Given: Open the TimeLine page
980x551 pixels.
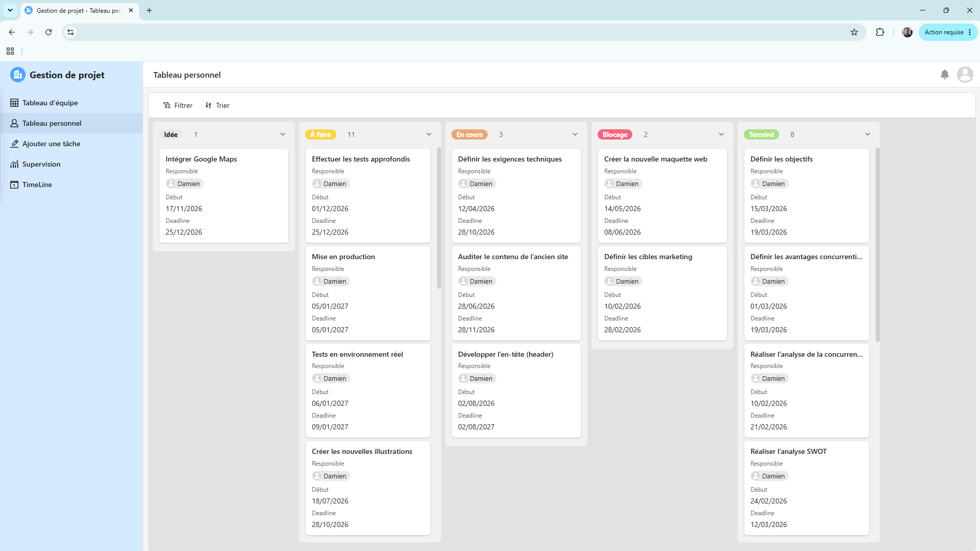Looking at the screenshot, I should pyautogui.click(x=72, y=185).
